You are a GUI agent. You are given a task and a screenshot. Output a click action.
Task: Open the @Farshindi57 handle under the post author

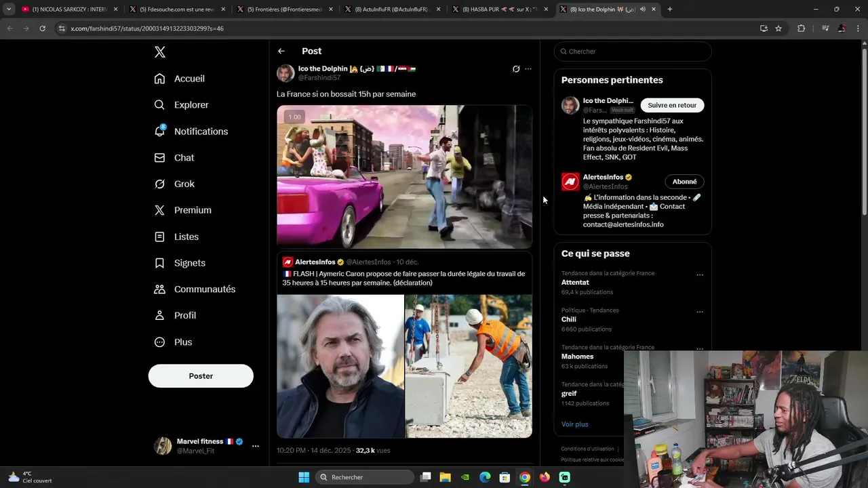pos(319,78)
